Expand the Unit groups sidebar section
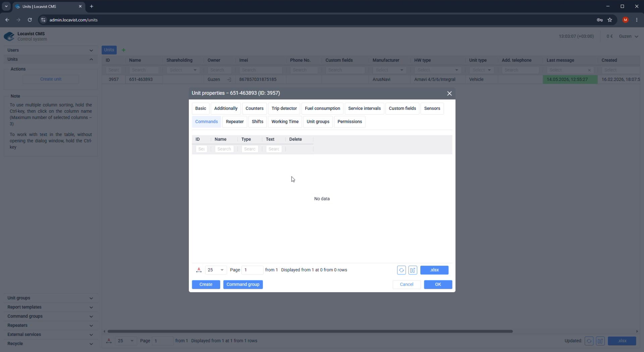 pyautogui.click(x=50, y=298)
